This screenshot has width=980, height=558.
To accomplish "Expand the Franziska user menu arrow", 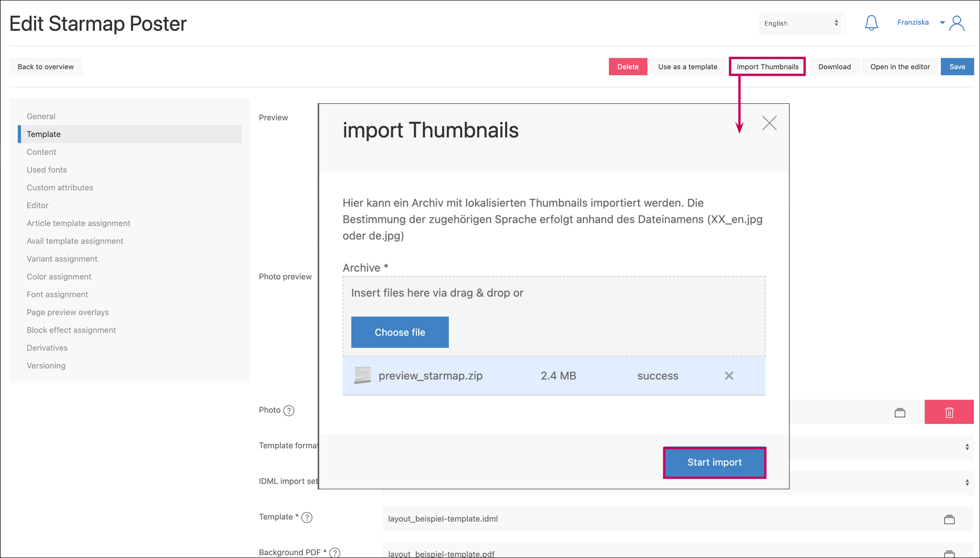I will click(x=942, y=23).
